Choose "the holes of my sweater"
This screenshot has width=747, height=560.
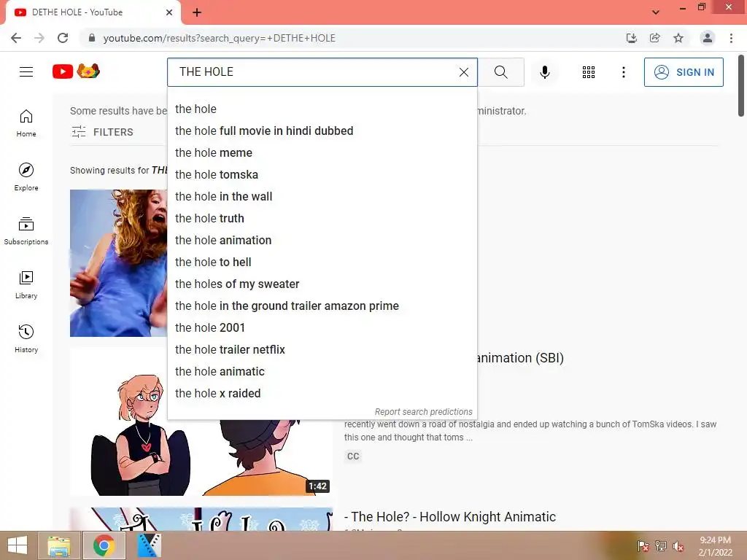(322, 284)
